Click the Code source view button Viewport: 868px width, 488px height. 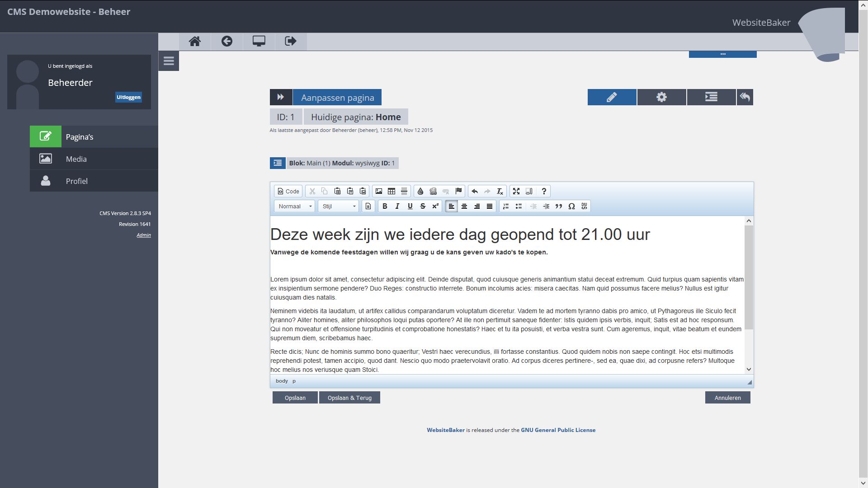[288, 192]
